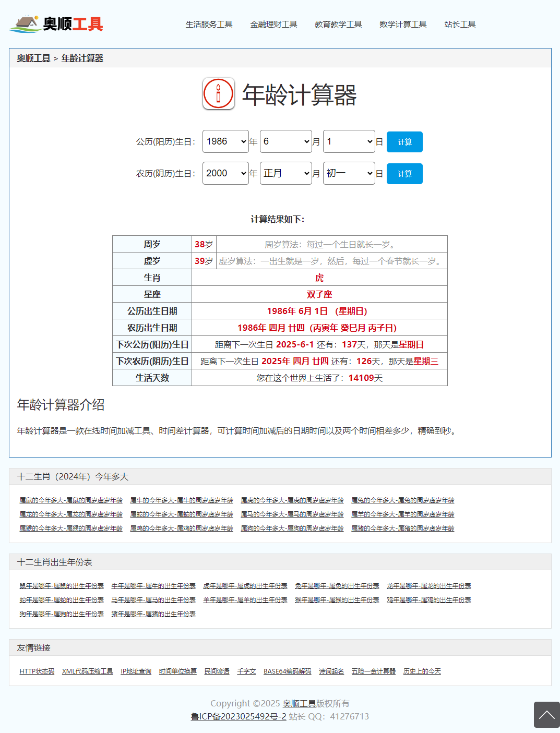The image size is (560, 733).
Task: Expand the solar birth month dropdown
Action: [x=285, y=141]
